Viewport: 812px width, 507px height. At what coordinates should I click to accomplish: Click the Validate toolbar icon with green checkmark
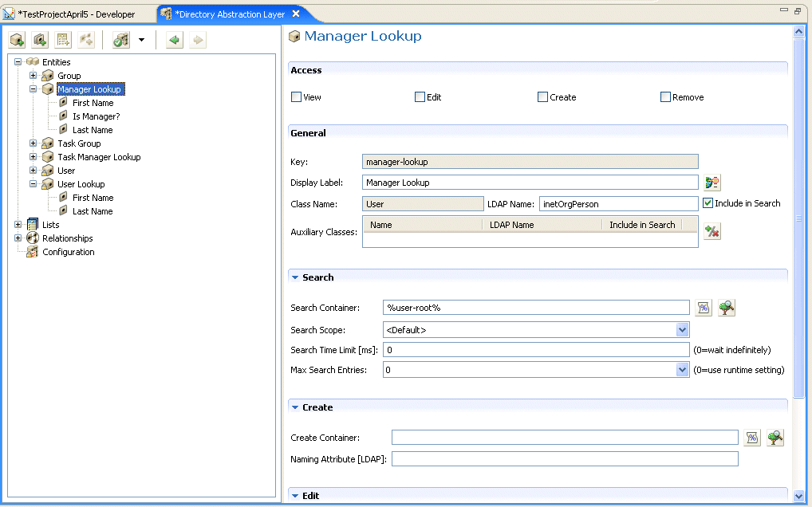[121, 40]
